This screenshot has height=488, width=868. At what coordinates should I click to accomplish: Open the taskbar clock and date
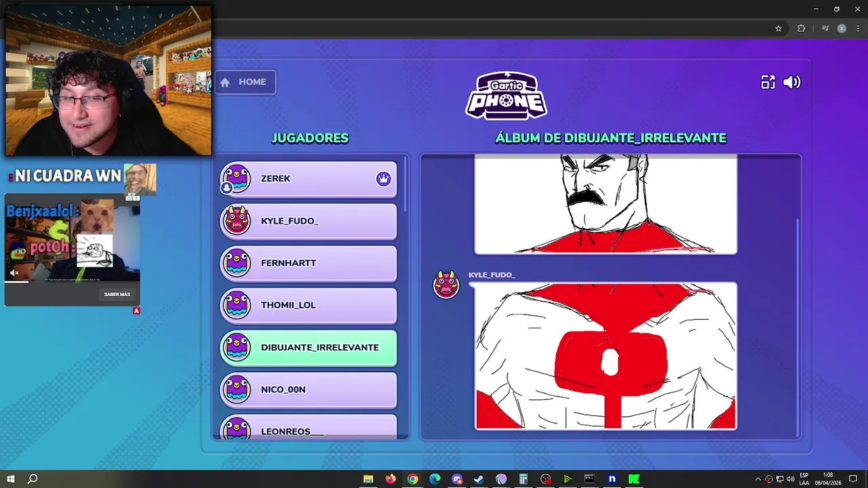pos(828,479)
